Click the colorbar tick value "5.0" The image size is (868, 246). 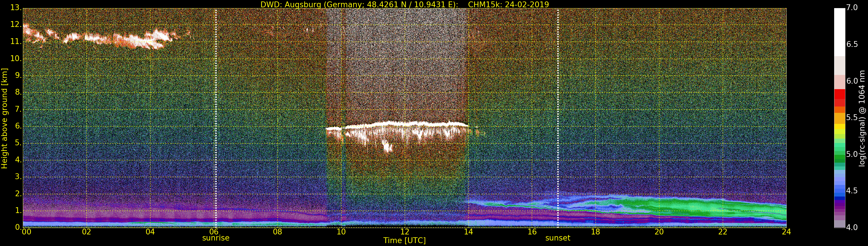pos(852,154)
